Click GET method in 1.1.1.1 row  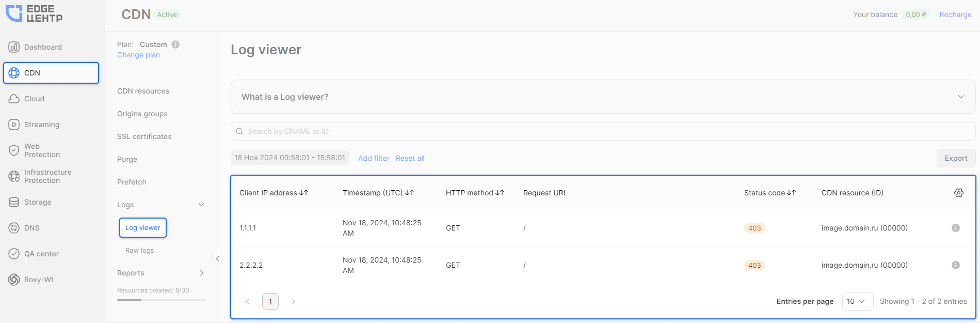(453, 228)
